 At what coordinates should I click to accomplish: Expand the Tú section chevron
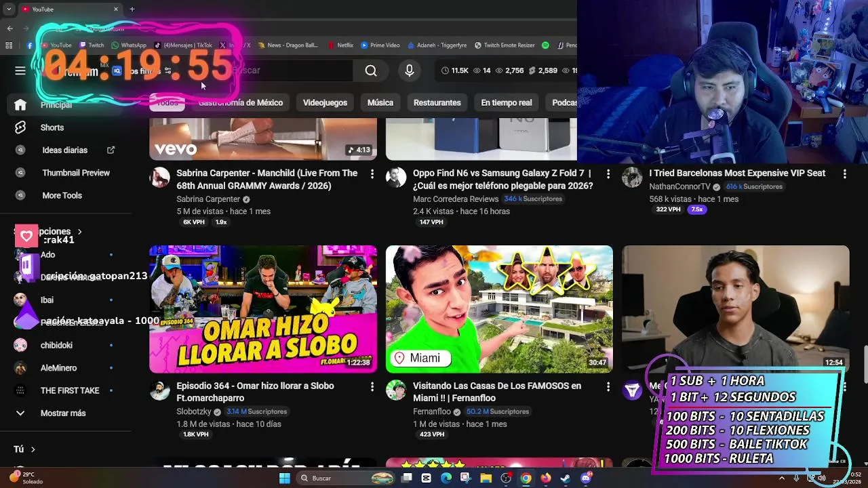[x=33, y=449]
